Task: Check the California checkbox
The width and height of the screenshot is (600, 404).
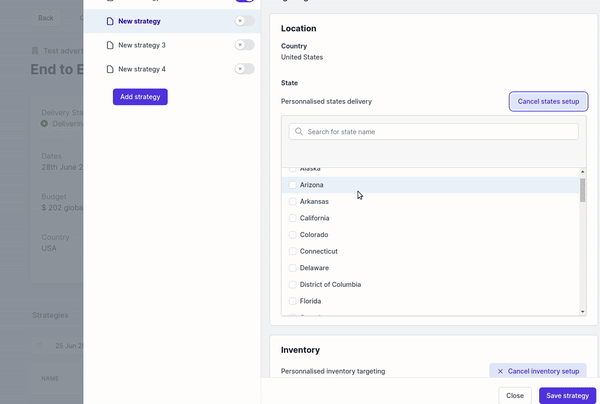Action: 293,218
